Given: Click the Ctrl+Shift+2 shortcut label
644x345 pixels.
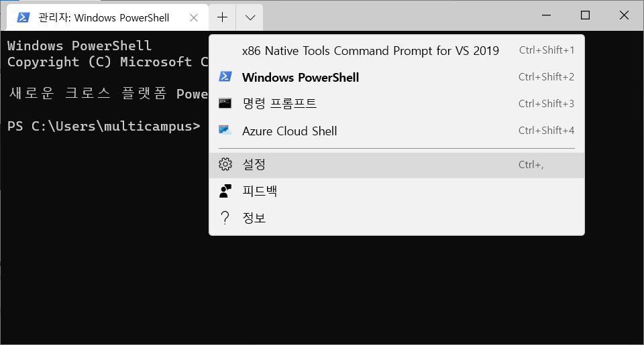Looking at the screenshot, I should pyautogui.click(x=546, y=77).
